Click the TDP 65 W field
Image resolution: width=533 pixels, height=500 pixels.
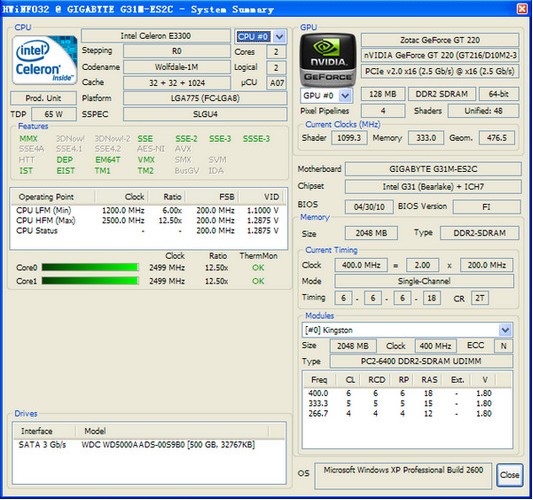pos(54,114)
